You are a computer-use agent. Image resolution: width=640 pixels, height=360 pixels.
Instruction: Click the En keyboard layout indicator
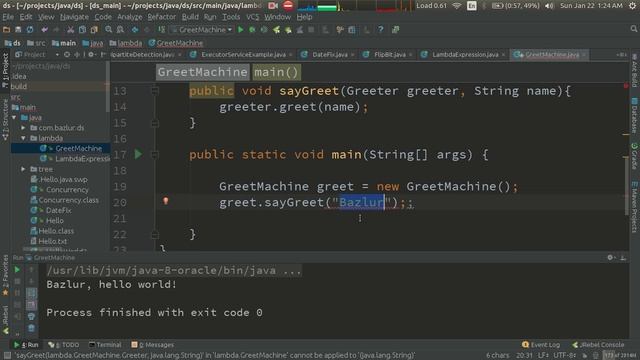coord(472,6)
